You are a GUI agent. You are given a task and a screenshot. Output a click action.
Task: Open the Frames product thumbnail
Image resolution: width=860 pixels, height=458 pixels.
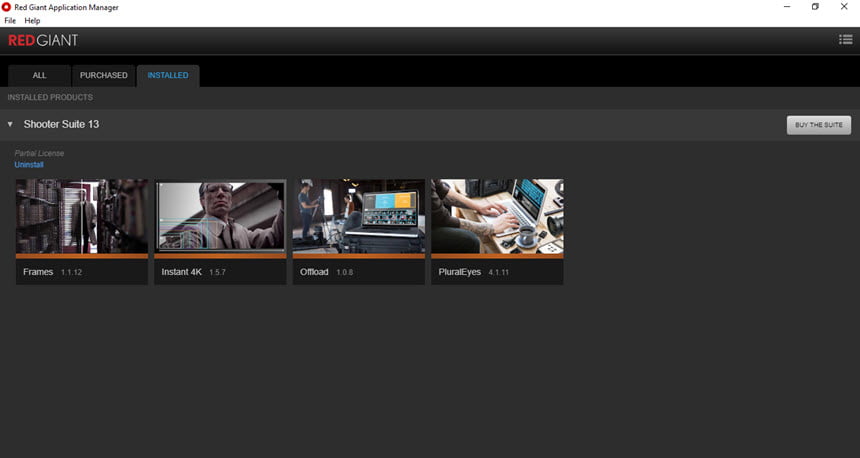pos(82,216)
